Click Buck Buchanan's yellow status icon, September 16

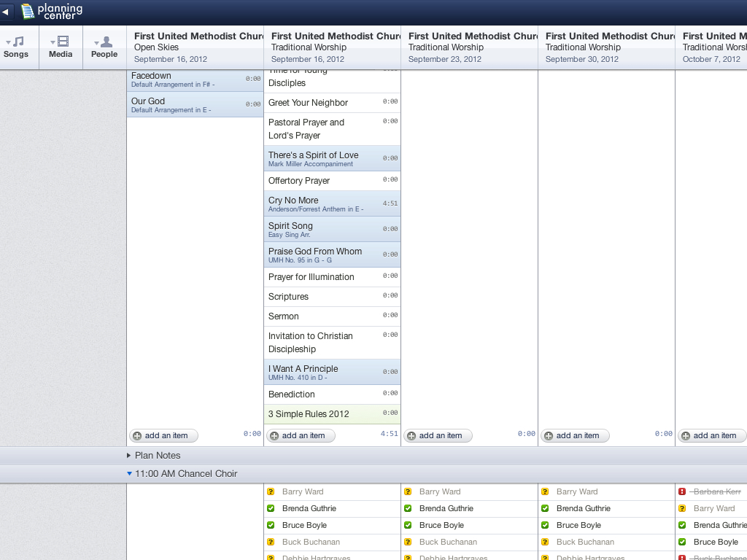coord(271,542)
